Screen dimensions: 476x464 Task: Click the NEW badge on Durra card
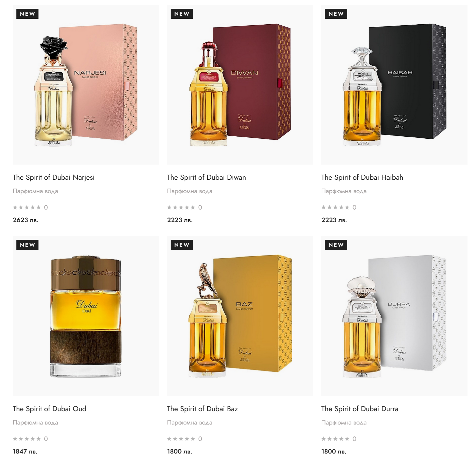tap(336, 245)
